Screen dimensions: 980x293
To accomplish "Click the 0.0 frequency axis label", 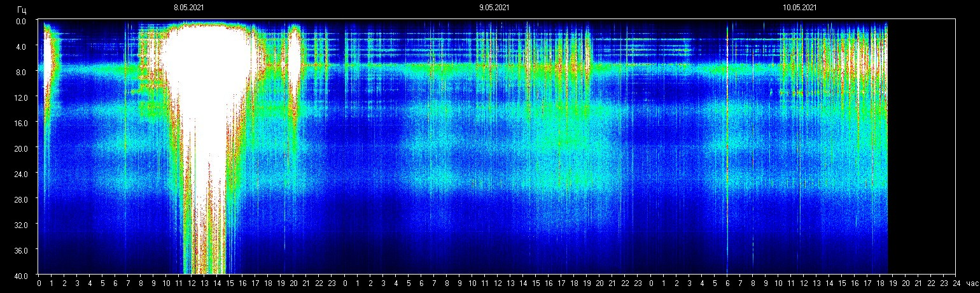I will click(x=22, y=21).
